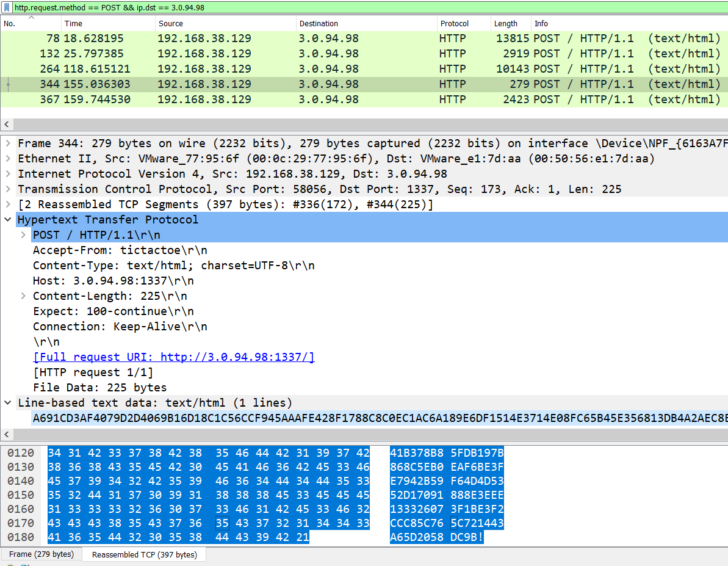Screen dimensions: 728x566
Task: Switch to the Frame (279 bytes) tab
Action: pyautogui.click(x=41, y=554)
